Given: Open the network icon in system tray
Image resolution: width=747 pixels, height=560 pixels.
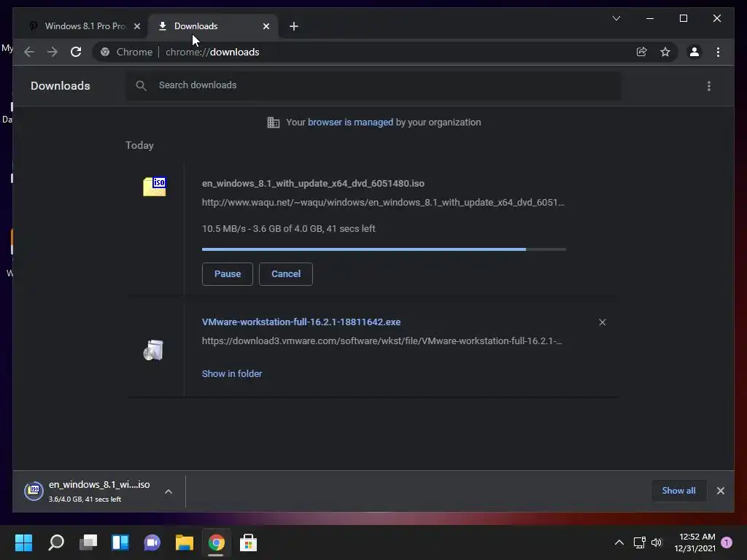Looking at the screenshot, I should (639, 542).
